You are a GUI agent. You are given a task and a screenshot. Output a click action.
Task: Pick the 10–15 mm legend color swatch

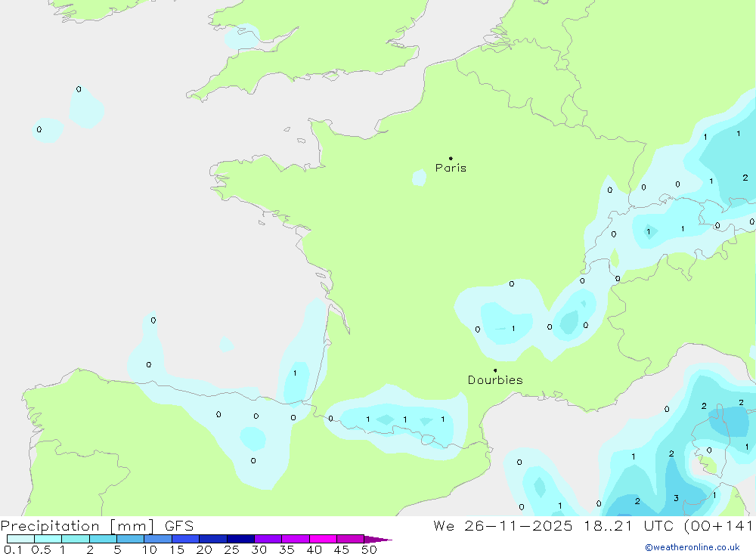[158, 539]
